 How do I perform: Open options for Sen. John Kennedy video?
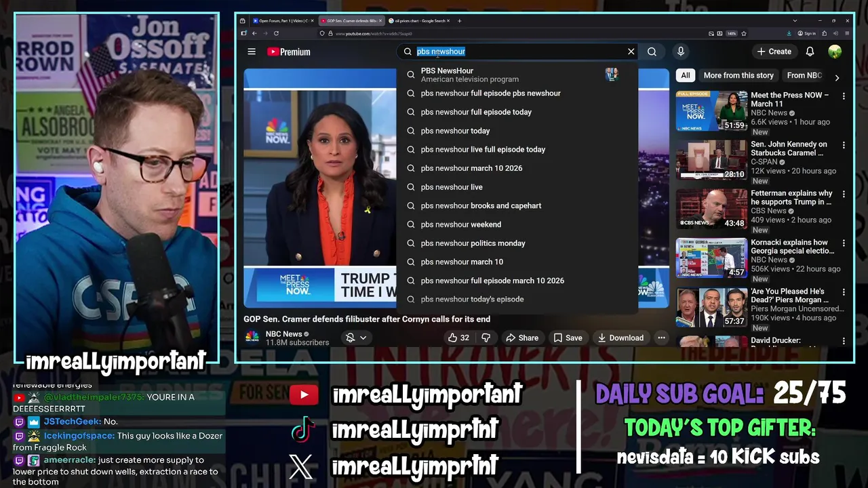pos(844,145)
